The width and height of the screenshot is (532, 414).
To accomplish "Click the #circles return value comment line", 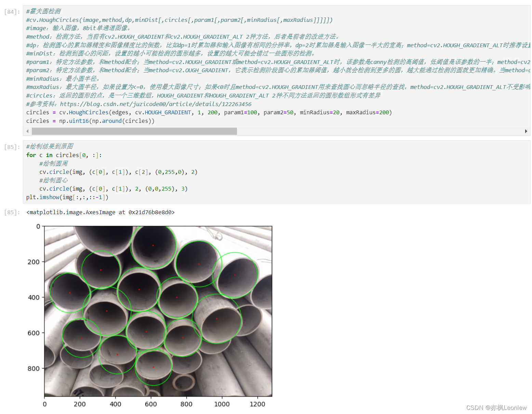I will pos(203,95).
